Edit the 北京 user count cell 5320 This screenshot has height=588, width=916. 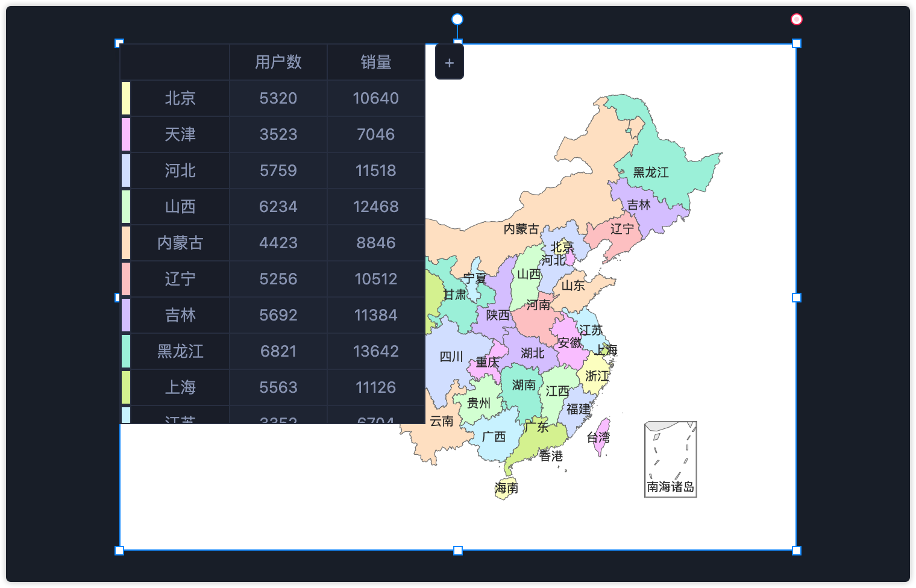click(x=278, y=98)
